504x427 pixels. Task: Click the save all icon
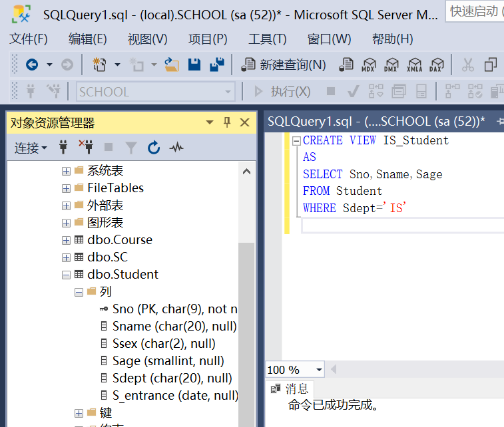pos(217,65)
